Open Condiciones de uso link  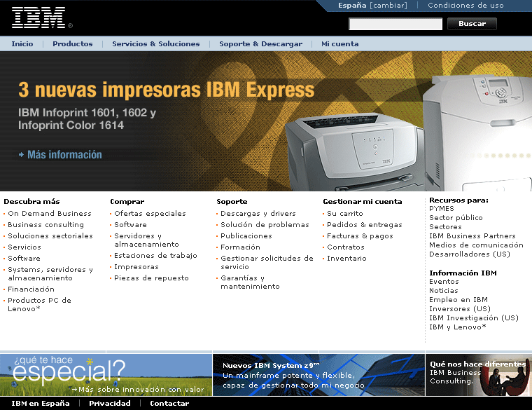click(465, 6)
